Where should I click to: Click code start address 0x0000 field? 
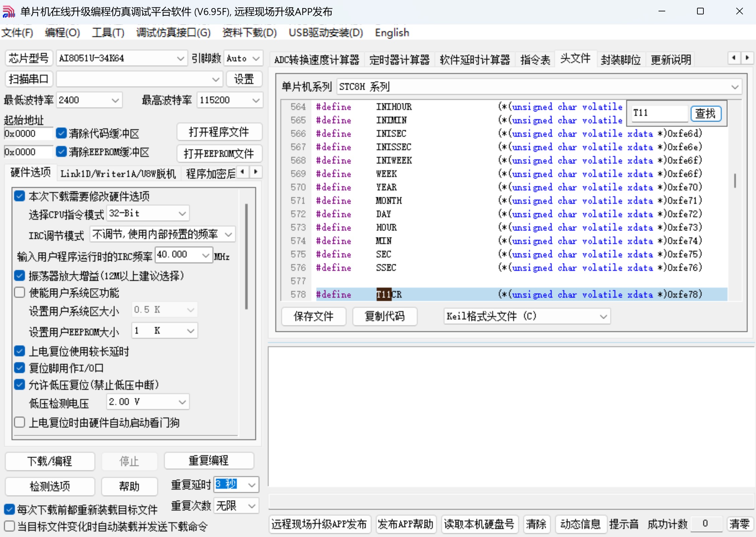click(28, 134)
